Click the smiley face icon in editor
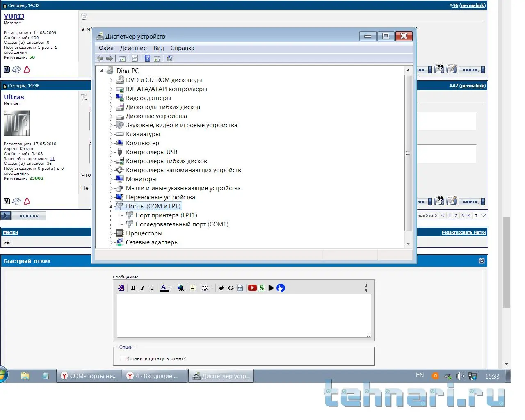The width and height of the screenshot is (525, 420). pyautogui.click(x=205, y=288)
